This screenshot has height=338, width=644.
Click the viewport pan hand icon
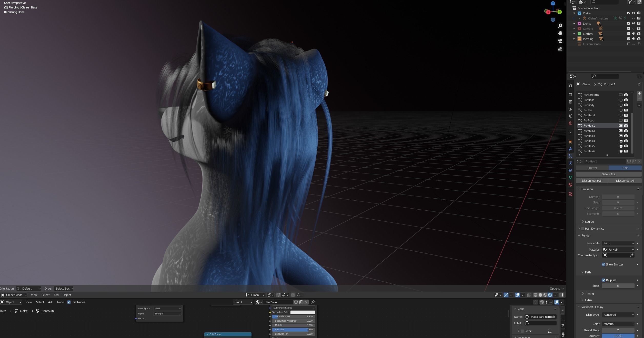tap(560, 33)
